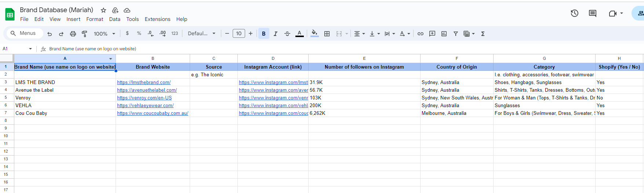
Task: Open the Extensions menu
Action: pyautogui.click(x=157, y=19)
